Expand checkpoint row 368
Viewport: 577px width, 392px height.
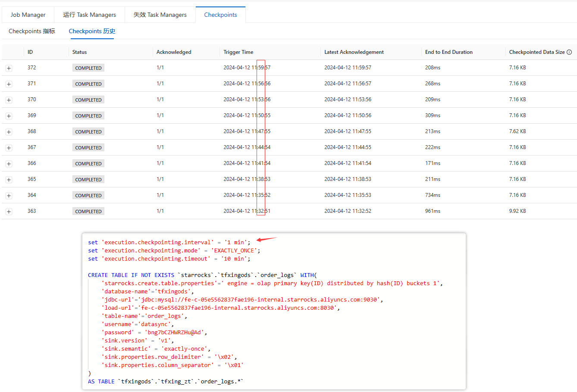pos(9,132)
